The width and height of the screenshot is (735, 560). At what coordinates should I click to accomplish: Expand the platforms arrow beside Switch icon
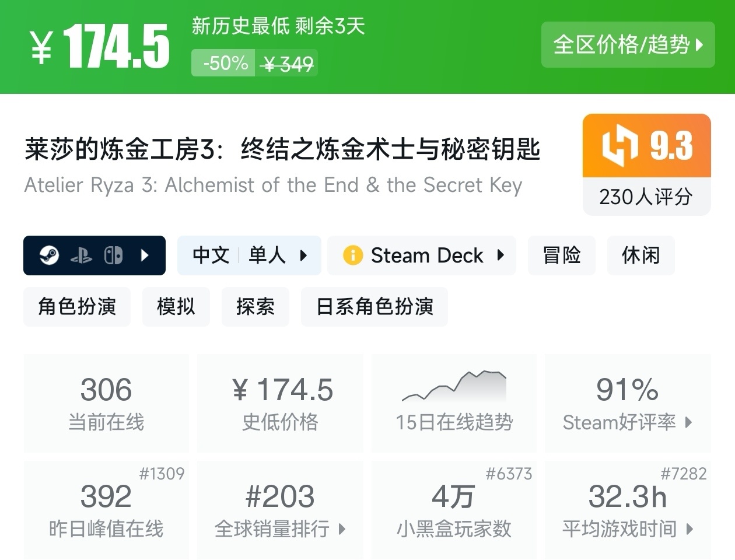tap(145, 256)
